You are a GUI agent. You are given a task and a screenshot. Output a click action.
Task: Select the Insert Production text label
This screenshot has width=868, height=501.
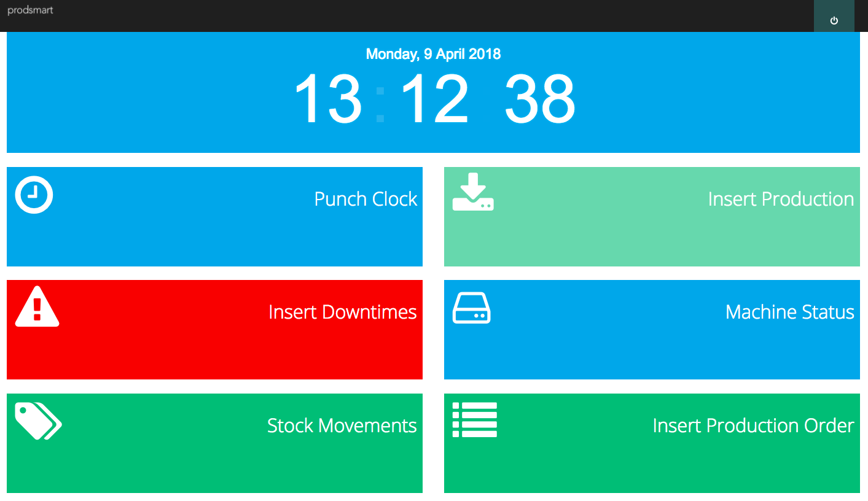[780, 199]
